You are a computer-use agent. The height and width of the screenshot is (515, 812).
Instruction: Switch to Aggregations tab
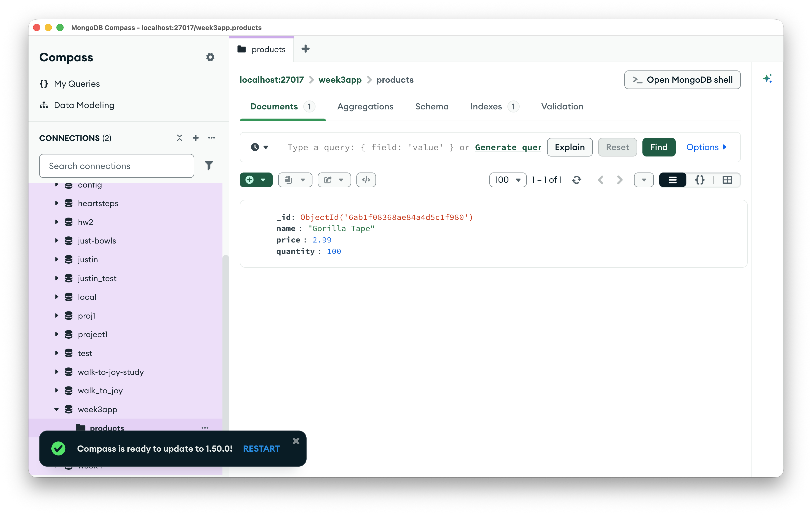[x=365, y=107]
